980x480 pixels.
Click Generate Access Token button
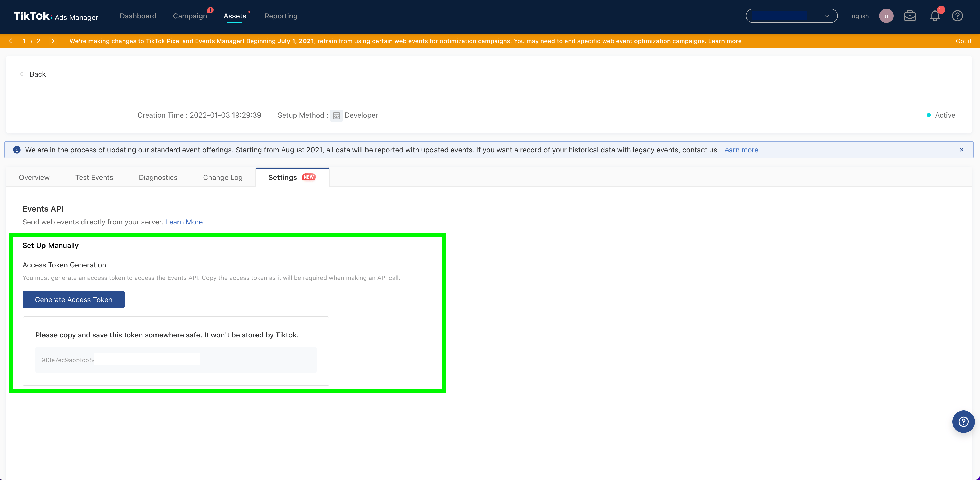point(73,300)
